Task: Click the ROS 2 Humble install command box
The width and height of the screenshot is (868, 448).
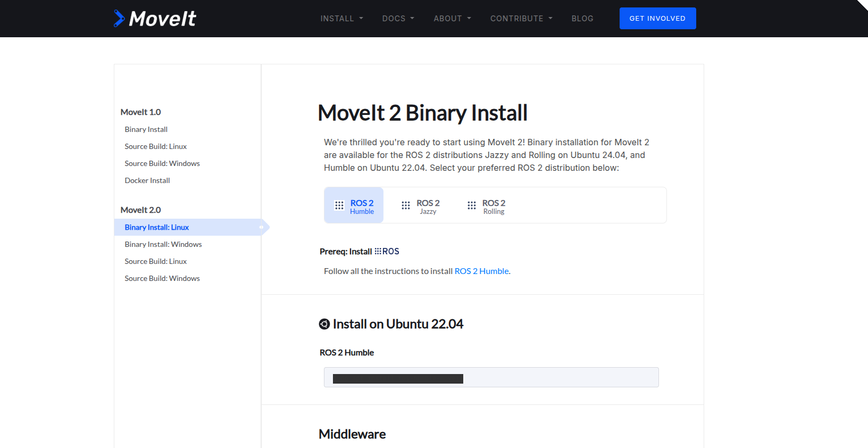Action: click(x=491, y=377)
